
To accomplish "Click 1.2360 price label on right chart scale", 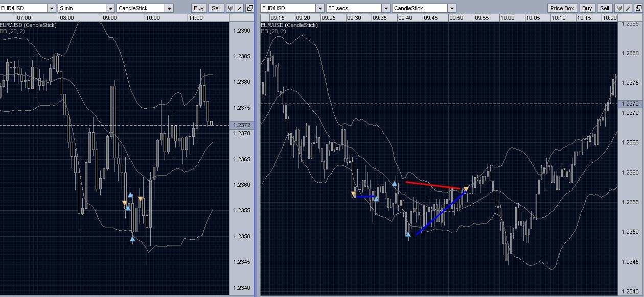I will pos(630,172).
